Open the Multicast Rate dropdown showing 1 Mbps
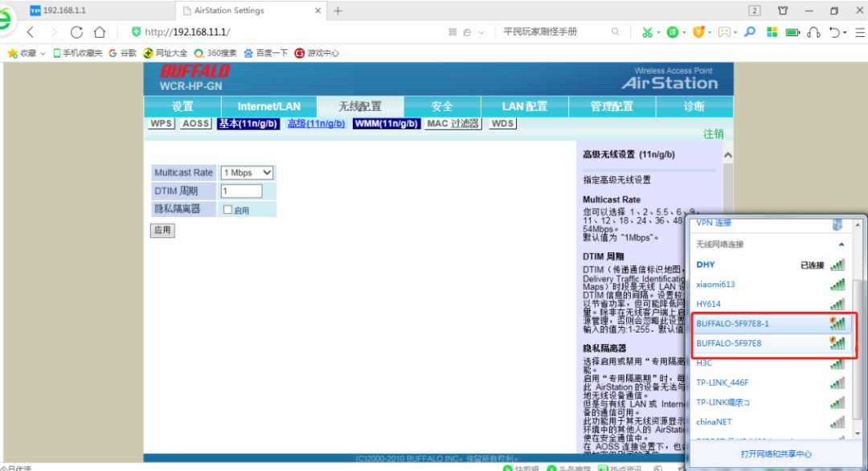The height and width of the screenshot is (471, 868). pos(246,172)
